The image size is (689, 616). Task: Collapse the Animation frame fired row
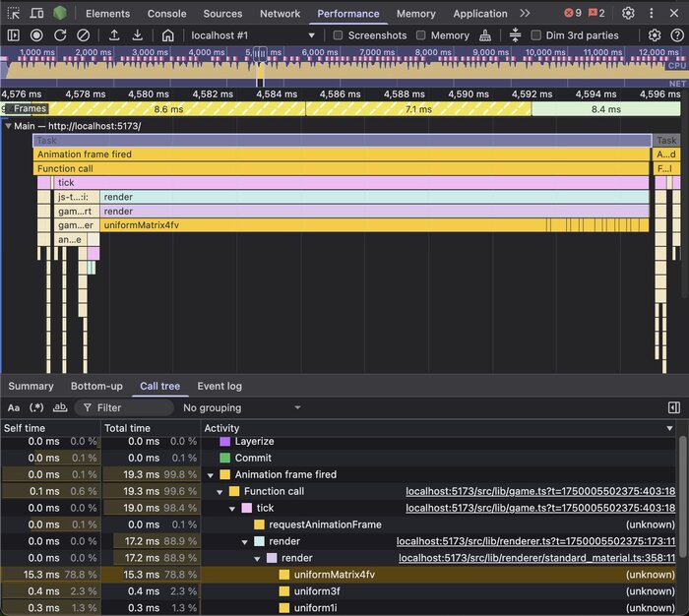(x=211, y=474)
